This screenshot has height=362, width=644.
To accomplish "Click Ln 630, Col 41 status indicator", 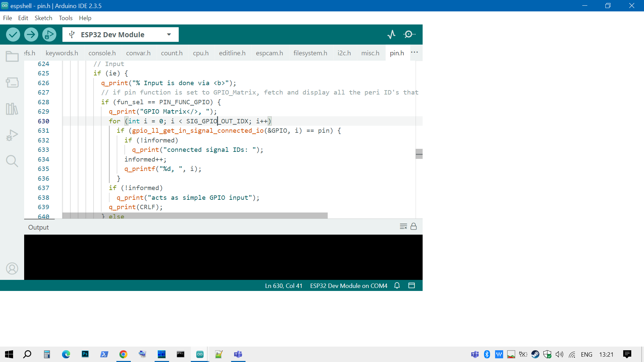I will point(283,286).
